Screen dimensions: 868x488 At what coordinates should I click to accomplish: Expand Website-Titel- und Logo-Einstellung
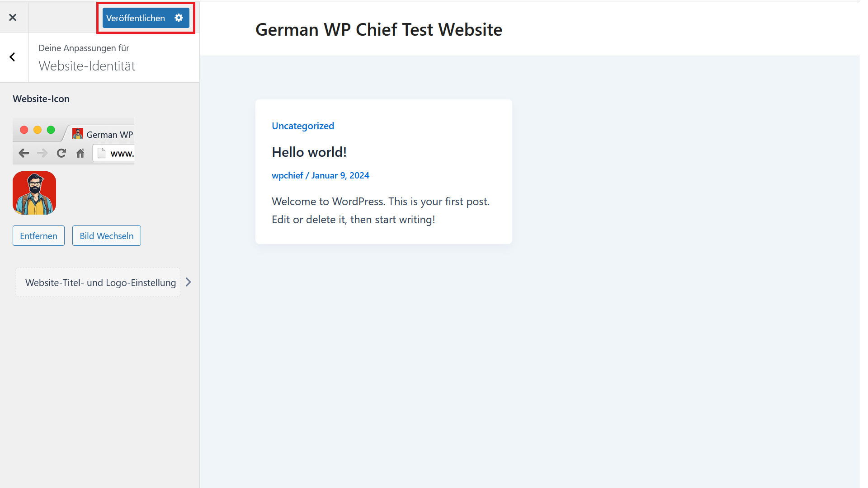(105, 282)
